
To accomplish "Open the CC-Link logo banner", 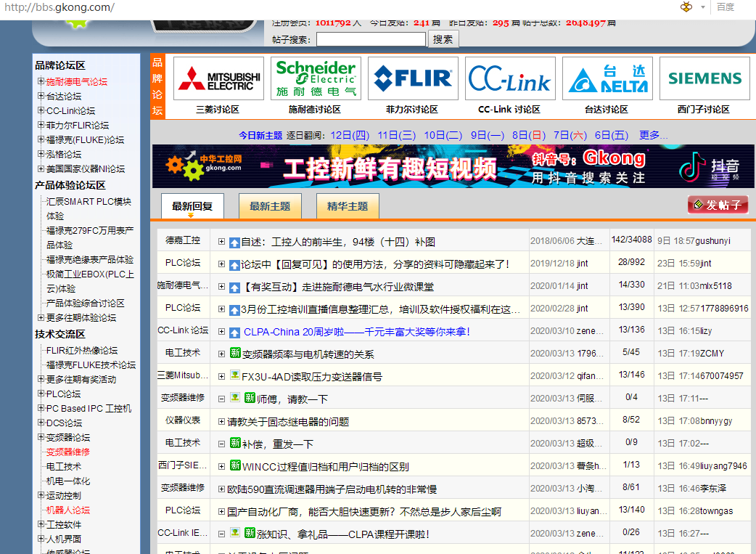I will [x=509, y=78].
